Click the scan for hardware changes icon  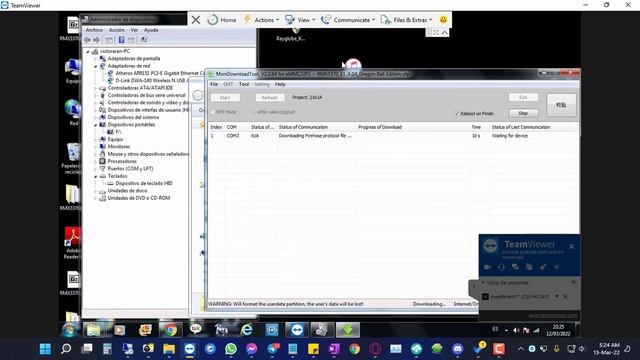pos(144,40)
